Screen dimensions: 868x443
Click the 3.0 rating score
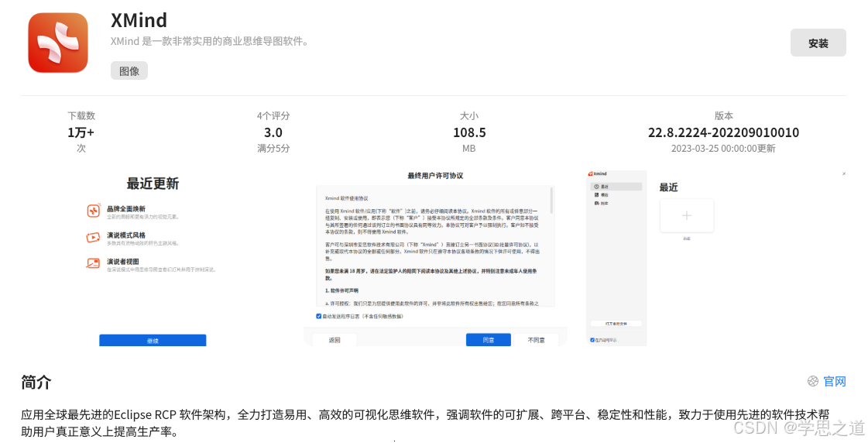pos(273,132)
